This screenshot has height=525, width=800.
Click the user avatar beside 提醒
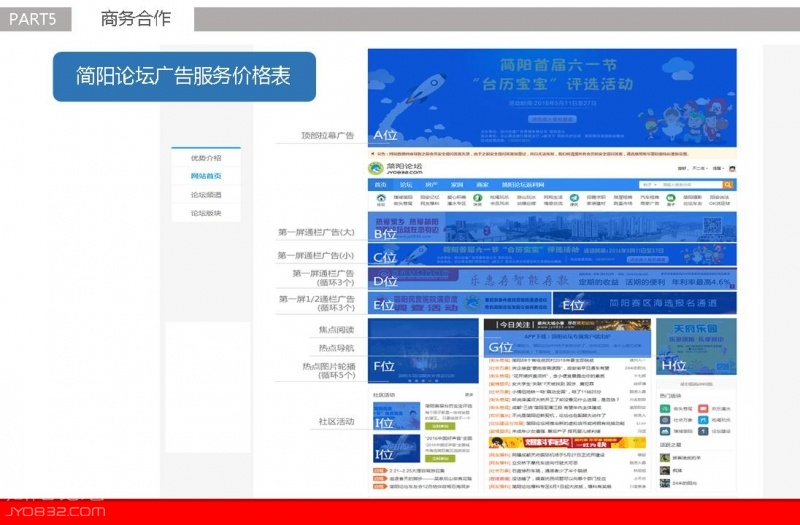click(x=732, y=168)
